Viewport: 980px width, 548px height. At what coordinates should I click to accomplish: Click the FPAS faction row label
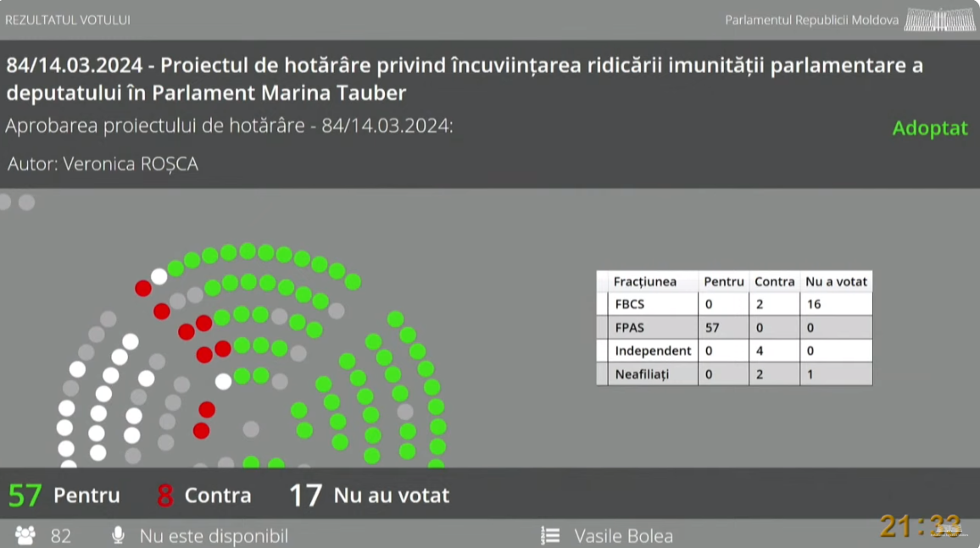pyautogui.click(x=630, y=327)
